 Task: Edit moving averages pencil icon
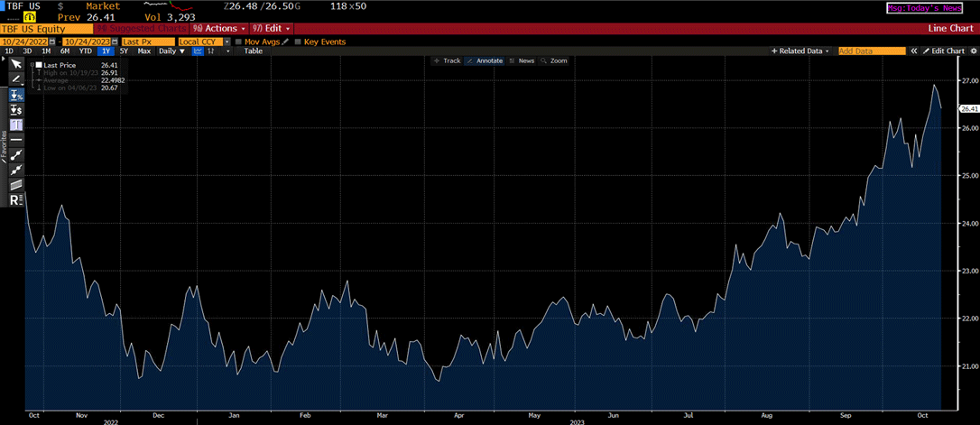285,42
